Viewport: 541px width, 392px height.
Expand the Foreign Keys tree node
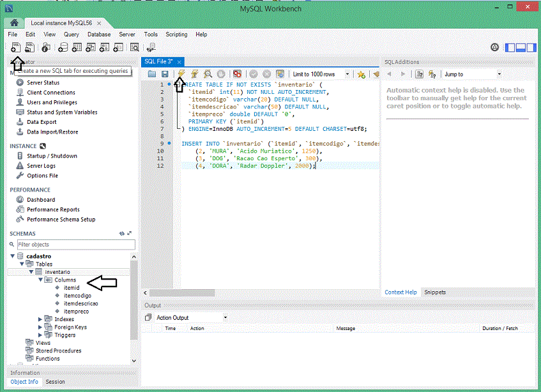tap(40, 327)
